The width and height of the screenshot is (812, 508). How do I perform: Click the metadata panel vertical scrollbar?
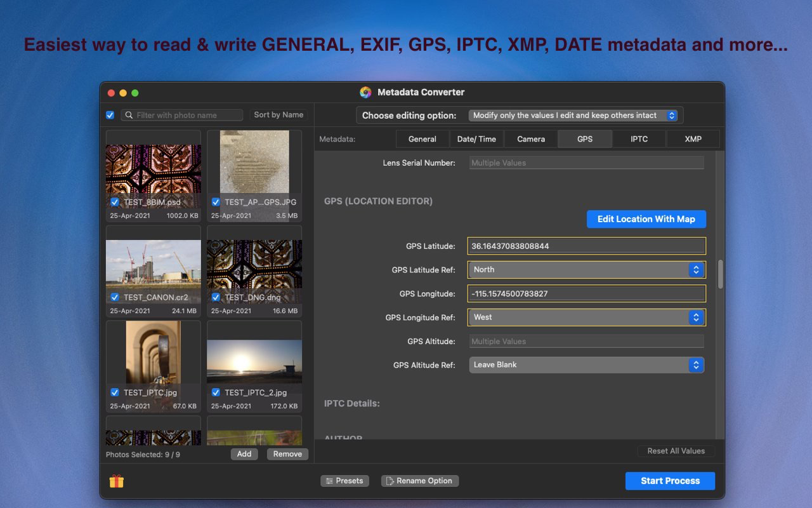tap(721, 274)
